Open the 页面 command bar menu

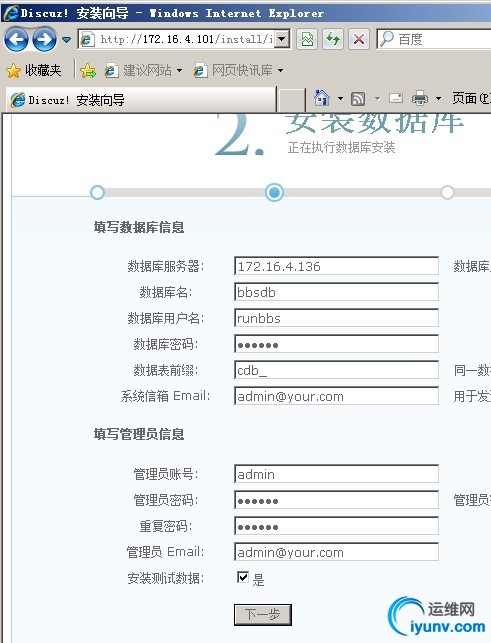(x=471, y=98)
